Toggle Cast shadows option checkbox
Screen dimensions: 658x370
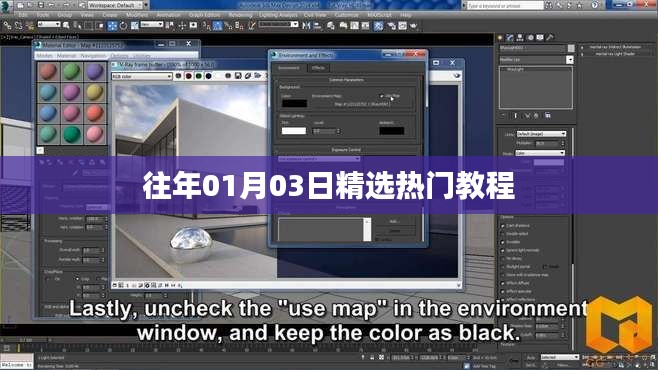[503, 226]
